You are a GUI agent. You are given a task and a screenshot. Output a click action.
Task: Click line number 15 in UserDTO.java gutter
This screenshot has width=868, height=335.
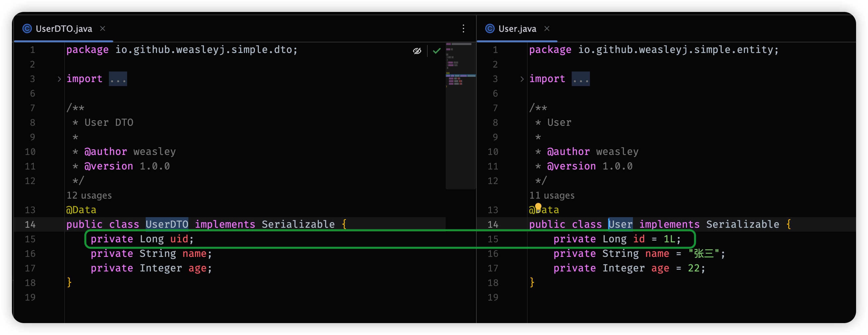coord(30,239)
